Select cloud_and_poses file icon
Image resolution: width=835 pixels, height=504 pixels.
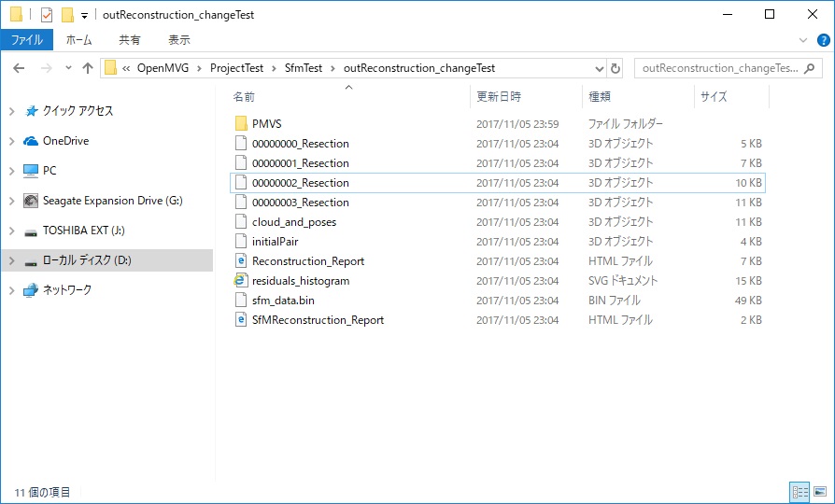pos(241,222)
